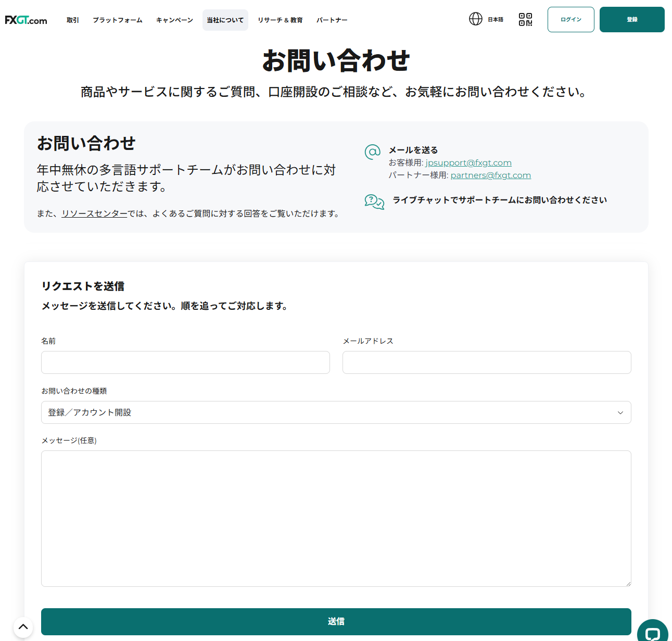Click the globe language icon
The height and width of the screenshot is (641, 672).
tap(475, 19)
